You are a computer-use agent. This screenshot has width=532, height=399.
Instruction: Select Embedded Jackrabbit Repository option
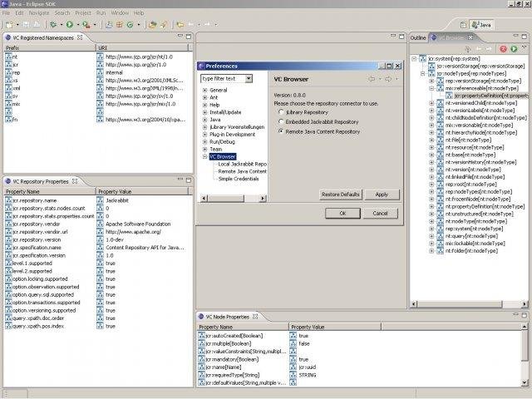pos(280,121)
